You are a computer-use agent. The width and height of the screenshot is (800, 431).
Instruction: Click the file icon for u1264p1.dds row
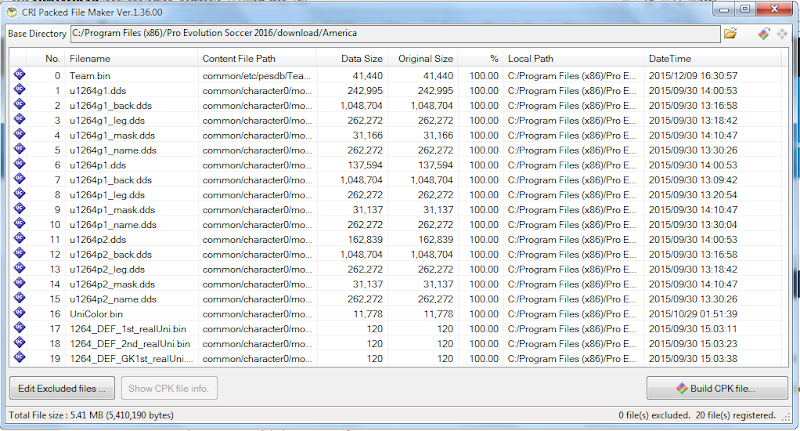[x=19, y=164]
